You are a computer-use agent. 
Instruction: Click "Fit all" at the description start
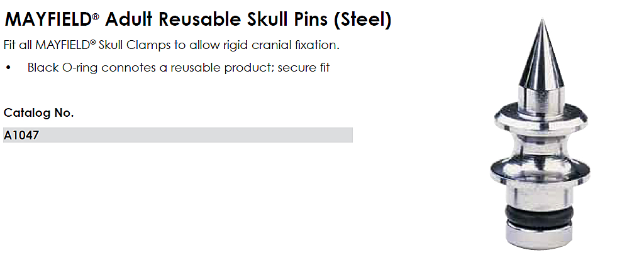[18, 46]
